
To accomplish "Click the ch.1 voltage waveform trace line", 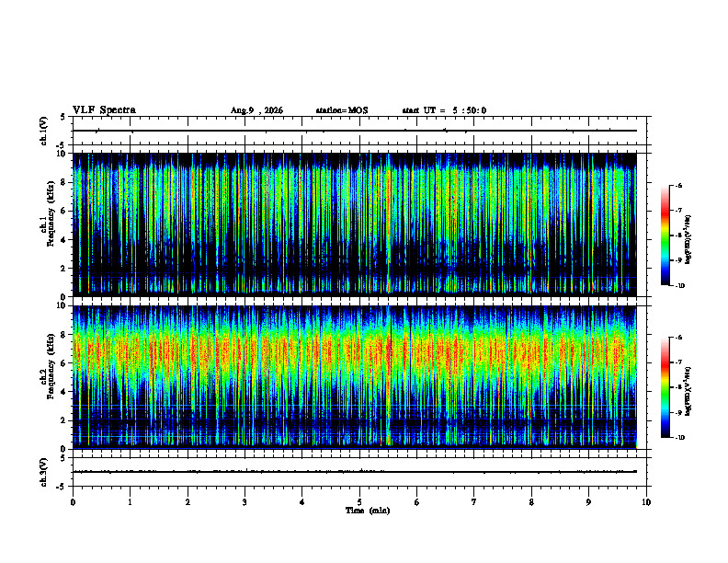I will (355, 131).
